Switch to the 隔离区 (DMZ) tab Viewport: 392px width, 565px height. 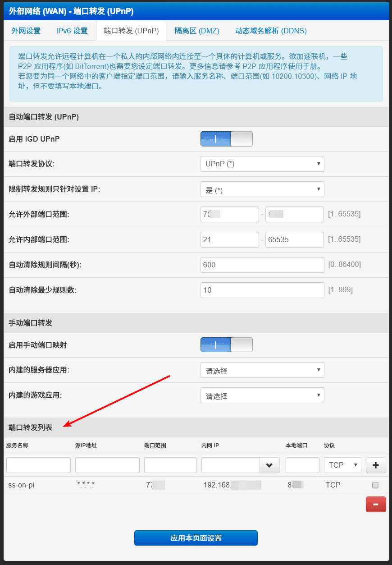coord(197,31)
